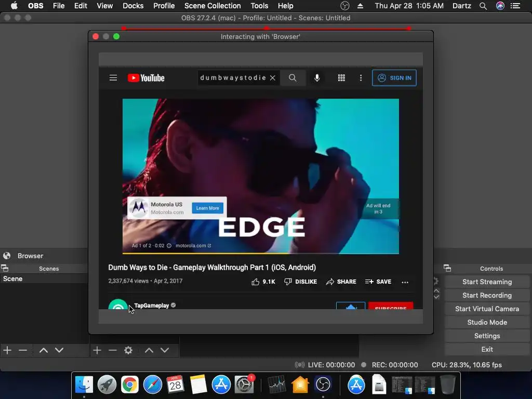Move scene down with arrow
The width and height of the screenshot is (532, 399).
click(59, 350)
